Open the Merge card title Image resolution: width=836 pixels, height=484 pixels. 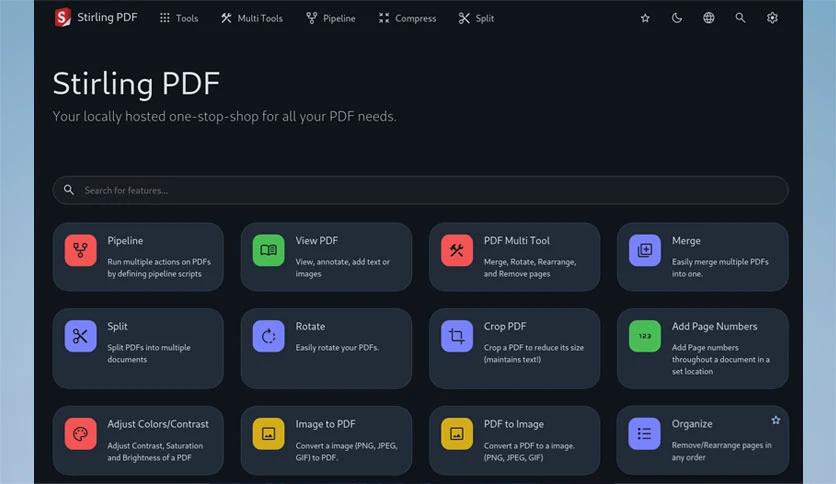[686, 241]
